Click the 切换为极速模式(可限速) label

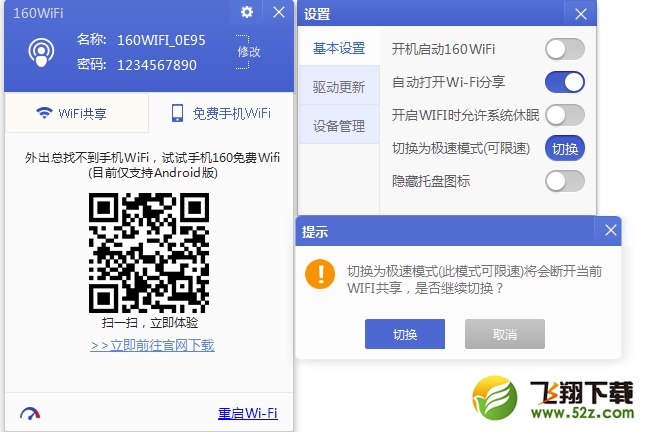[x=461, y=148]
